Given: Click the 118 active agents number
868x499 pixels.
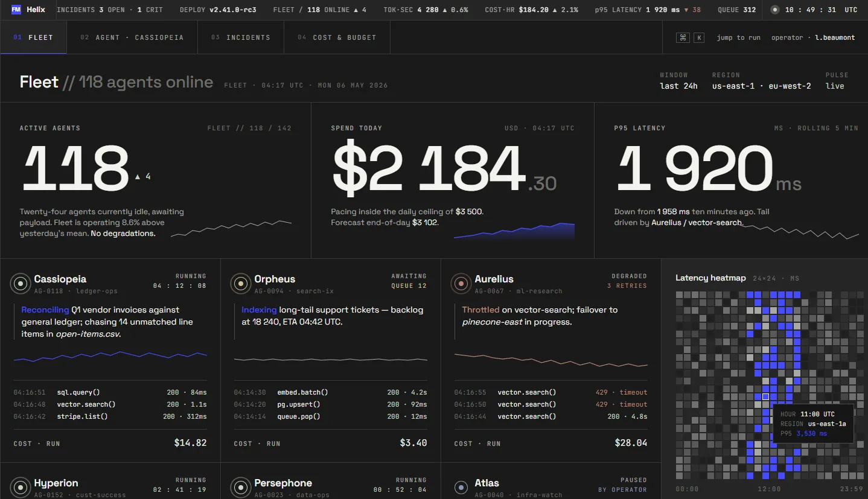Looking at the screenshot, I should pos(75,167).
